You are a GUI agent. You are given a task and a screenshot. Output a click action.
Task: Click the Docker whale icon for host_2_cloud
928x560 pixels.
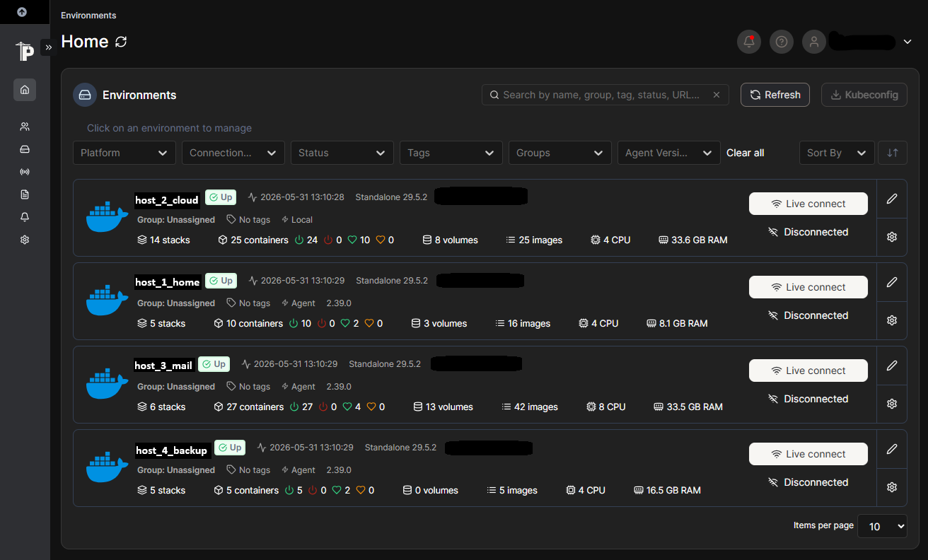point(108,217)
